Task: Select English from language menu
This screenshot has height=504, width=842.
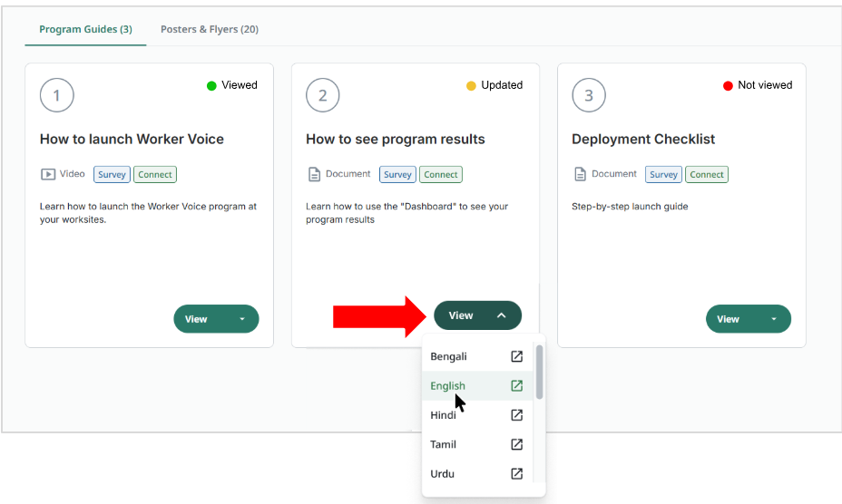Action: coord(477,385)
